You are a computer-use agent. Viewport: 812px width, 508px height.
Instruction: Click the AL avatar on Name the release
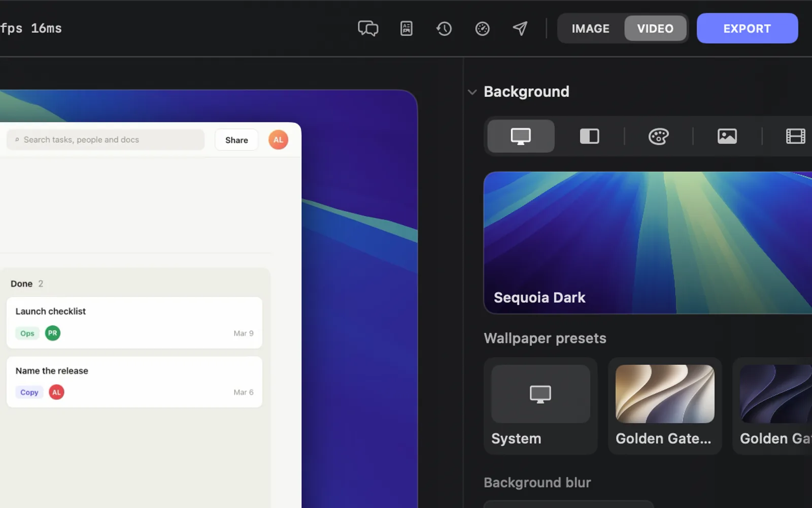click(56, 392)
